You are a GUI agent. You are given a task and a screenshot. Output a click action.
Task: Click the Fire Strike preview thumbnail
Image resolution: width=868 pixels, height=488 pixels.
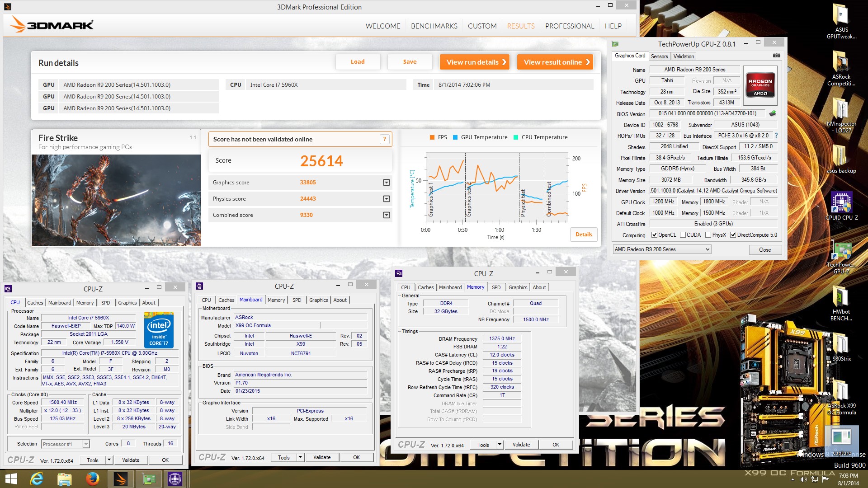tap(116, 200)
